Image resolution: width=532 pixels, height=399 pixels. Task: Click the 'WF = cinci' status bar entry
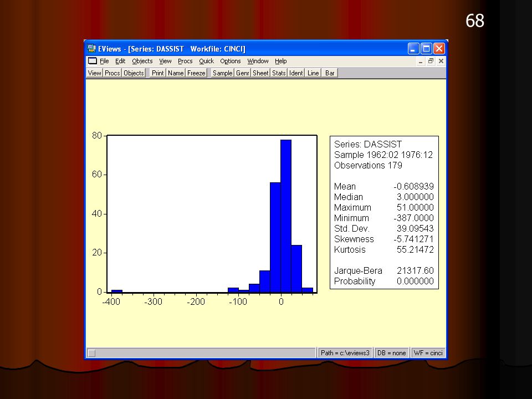coord(428,353)
